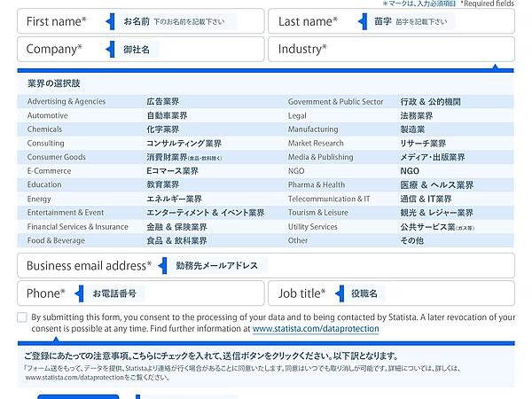Image resolution: width=532 pixels, height=399 pixels.
Task: Choose Other in the industry list
Action: coord(298,240)
